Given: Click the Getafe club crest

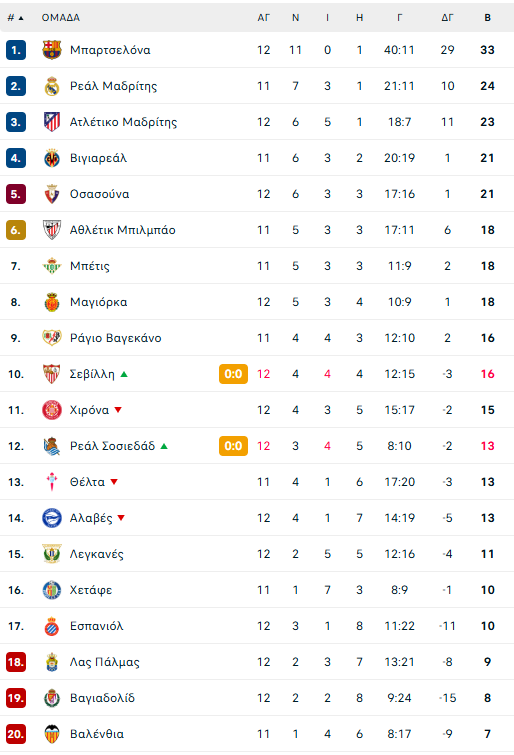Looking at the screenshot, I should coord(52,590).
